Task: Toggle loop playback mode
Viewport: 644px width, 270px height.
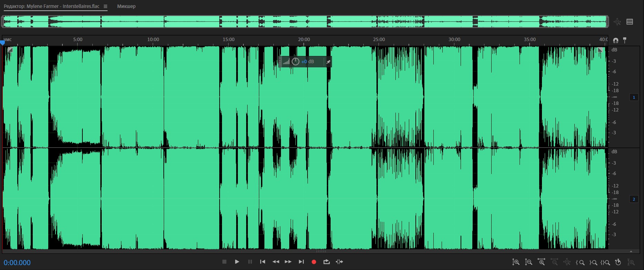Action: [x=326, y=262]
